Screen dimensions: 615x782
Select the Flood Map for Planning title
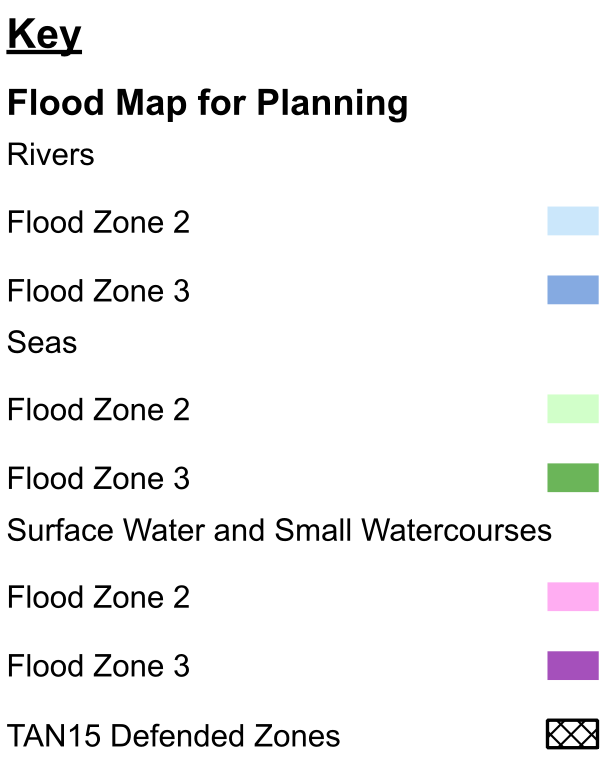[207, 103]
